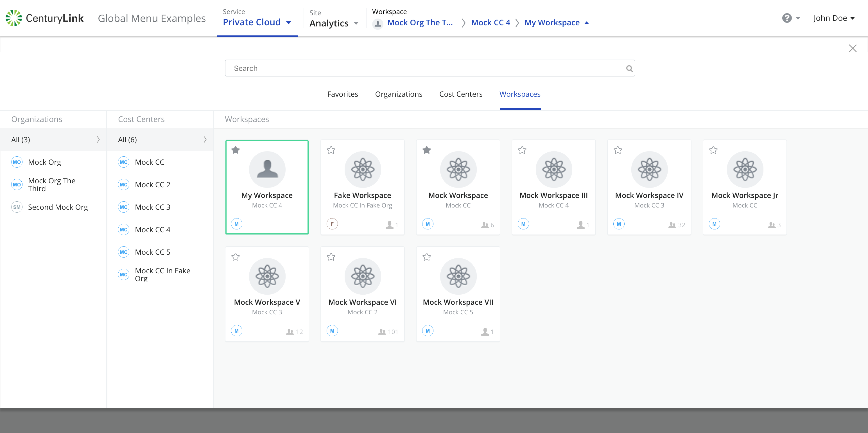Click the atom icon on Mock Workspace VII card

(x=458, y=276)
